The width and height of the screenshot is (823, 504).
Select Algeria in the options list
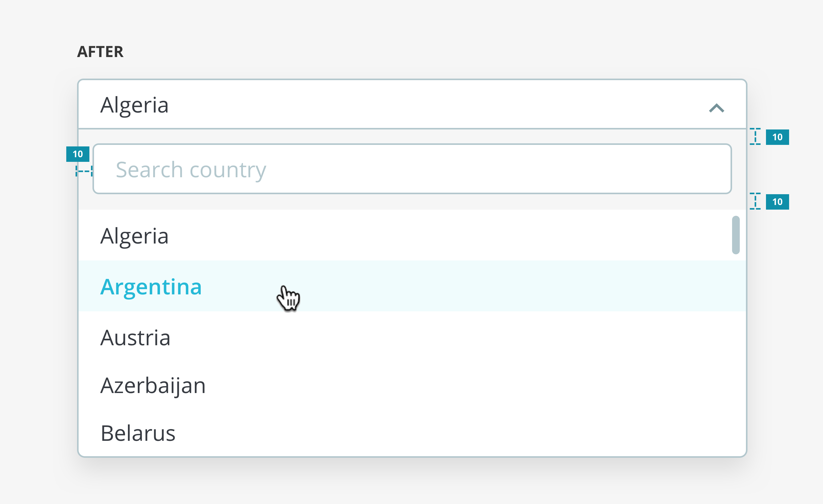click(135, 236)
